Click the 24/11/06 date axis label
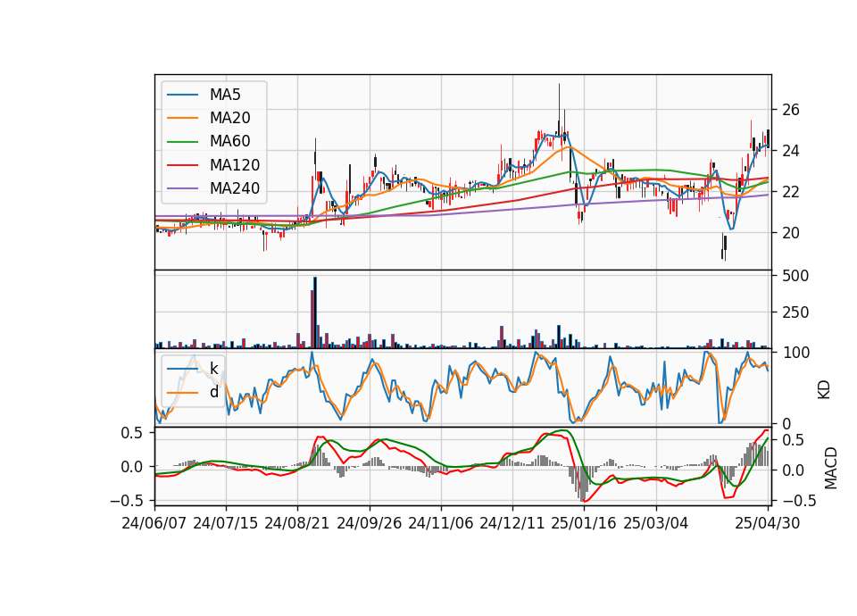 coord(440,523)
